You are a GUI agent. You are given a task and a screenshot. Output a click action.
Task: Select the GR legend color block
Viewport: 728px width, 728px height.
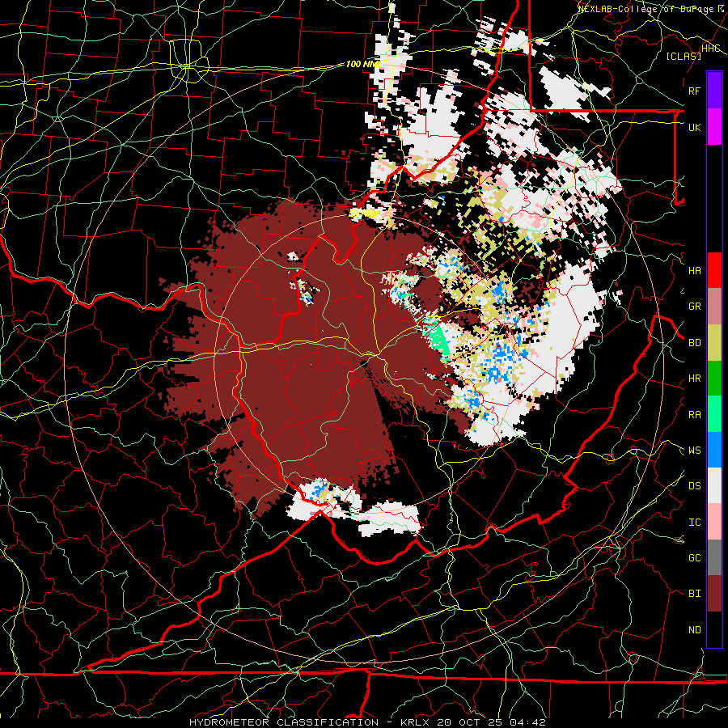tap(714, 307)
